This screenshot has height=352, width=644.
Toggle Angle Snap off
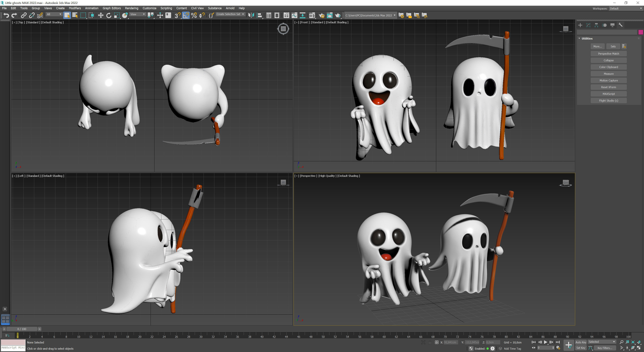tap(186, 15)
